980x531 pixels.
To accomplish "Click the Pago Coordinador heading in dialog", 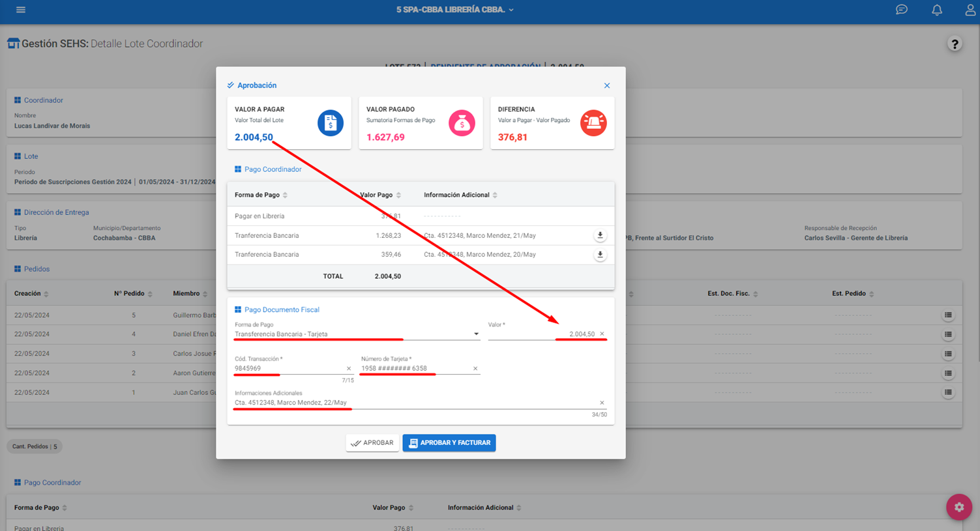I will [273, 169].
